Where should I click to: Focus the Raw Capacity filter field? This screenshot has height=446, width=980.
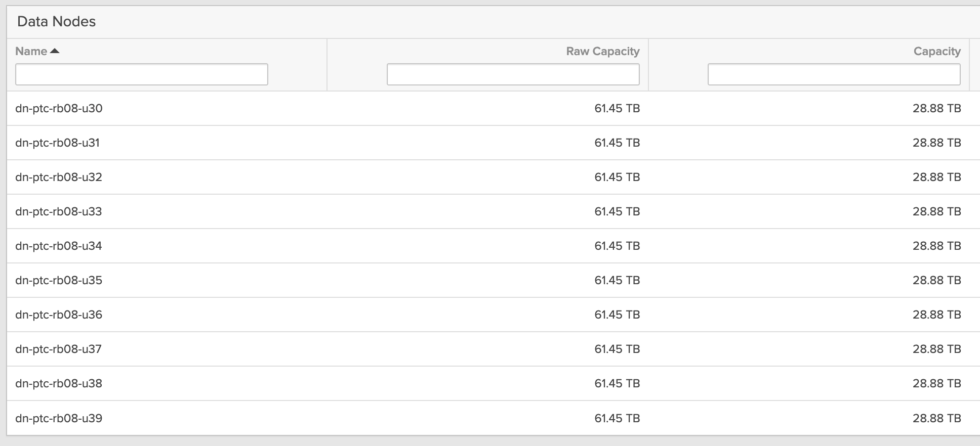513,74
